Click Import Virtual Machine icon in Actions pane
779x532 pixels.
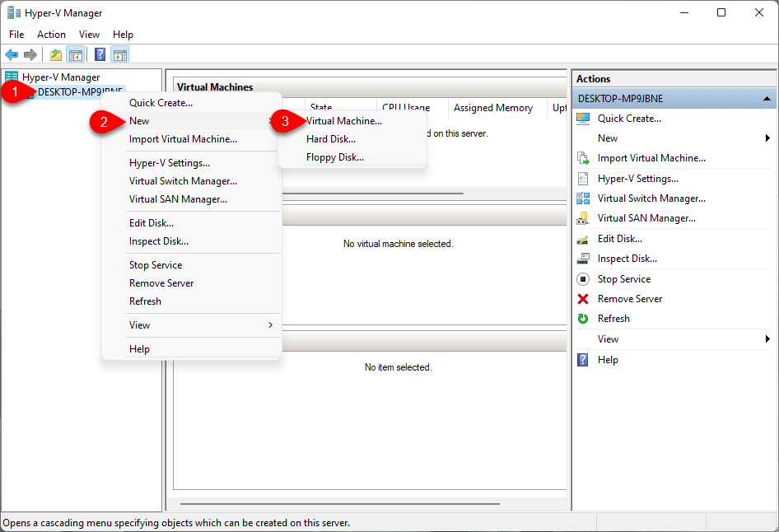click(583, 158)
